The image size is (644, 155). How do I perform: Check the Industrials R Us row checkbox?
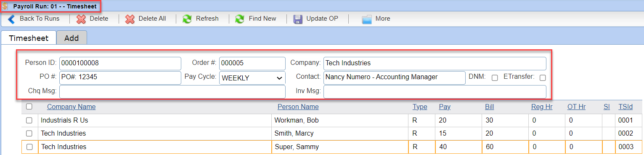click(x=29, y=120)
